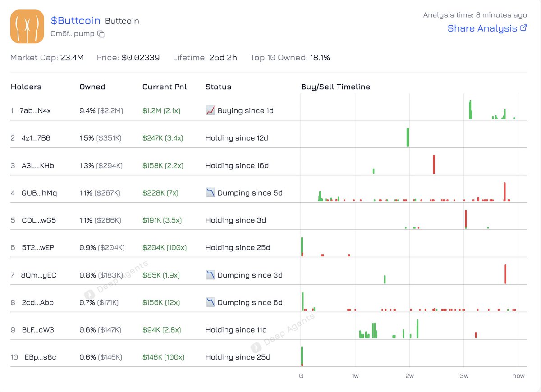This screenshot has height=392, width=541.
Task: Click the $228K (7x) PnL value
Action: [x=160, y=193]
